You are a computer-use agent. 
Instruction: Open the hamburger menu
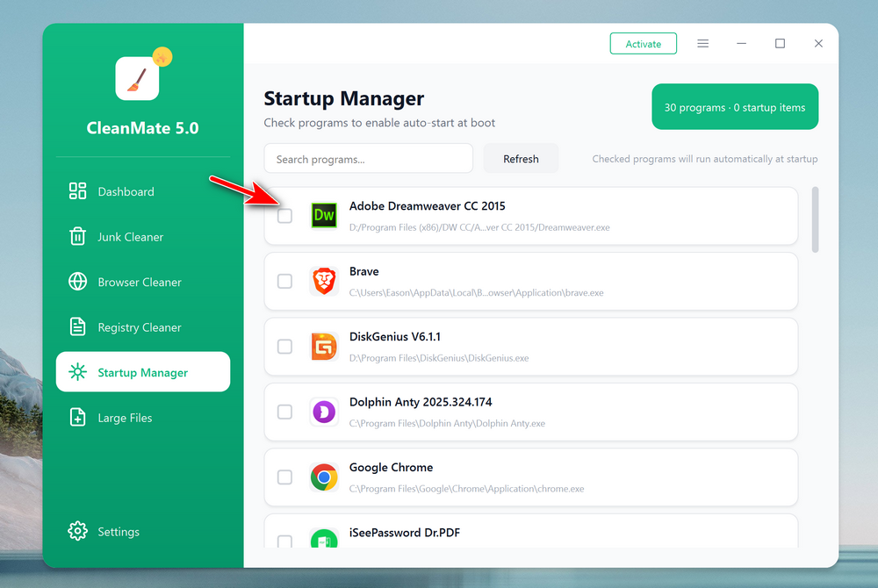click(x=702, y=42)
